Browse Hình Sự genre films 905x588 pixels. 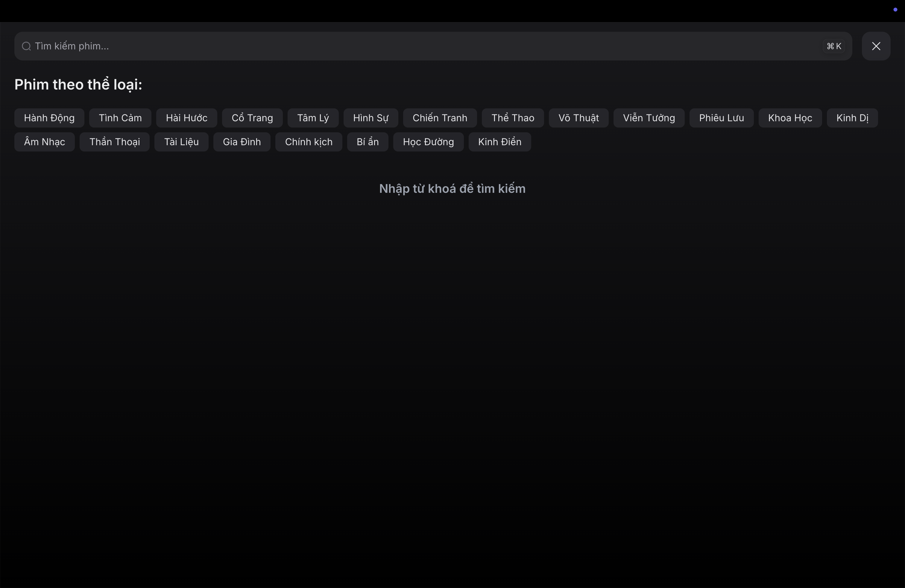click(x=370, y=118)
